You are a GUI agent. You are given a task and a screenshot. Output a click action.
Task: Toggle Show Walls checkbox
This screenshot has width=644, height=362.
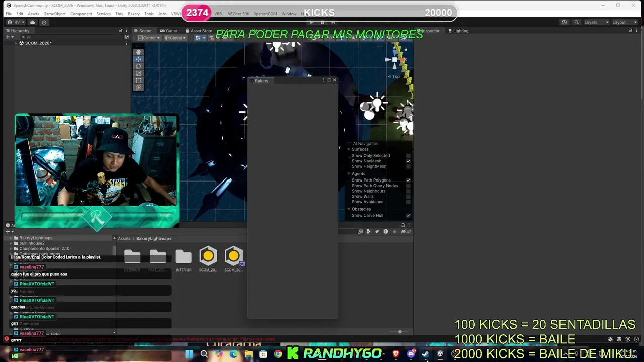(408, 196)
